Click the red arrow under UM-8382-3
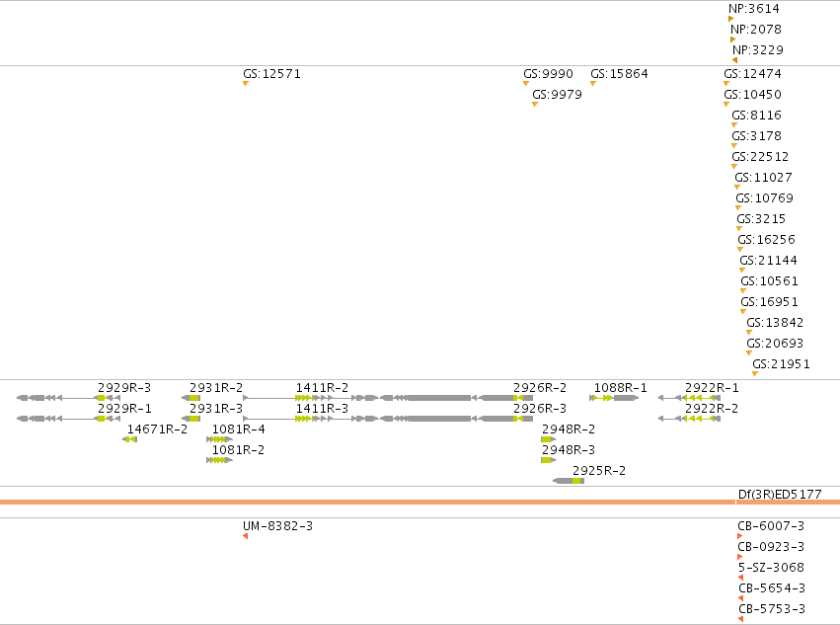The width and height of the screenshot is (840, 625). click(246, 536)
